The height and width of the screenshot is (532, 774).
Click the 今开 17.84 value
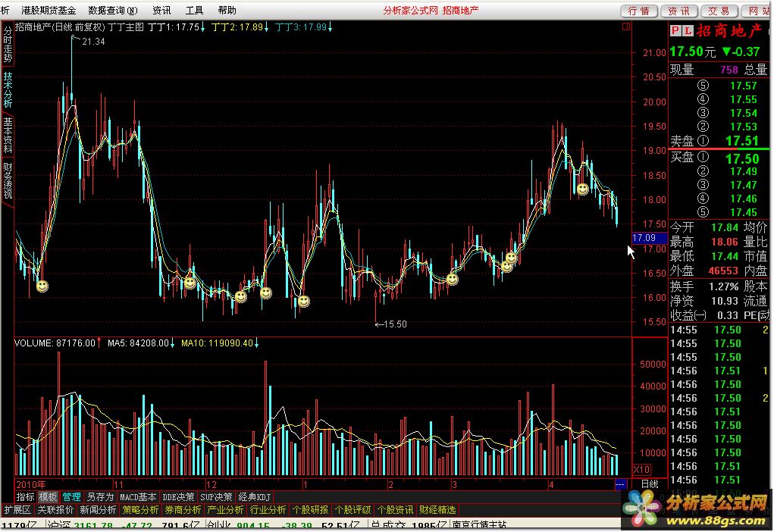click(x=725, y=227)
